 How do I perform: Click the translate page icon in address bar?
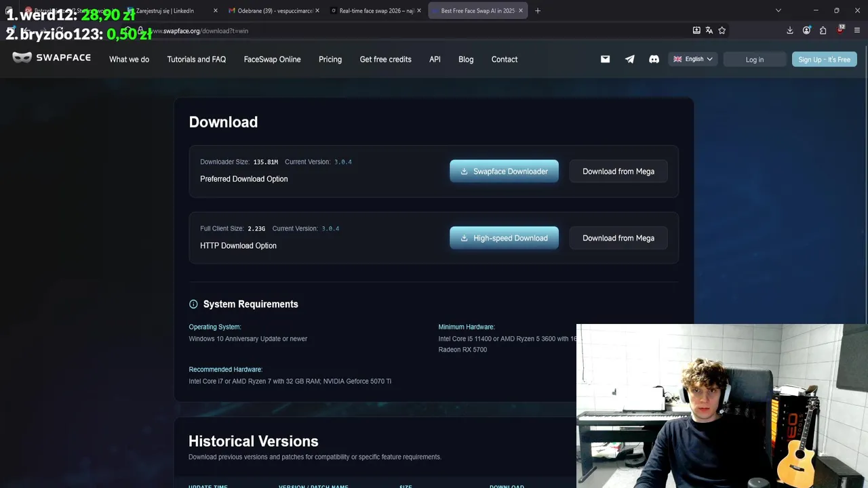pos(709,30)
